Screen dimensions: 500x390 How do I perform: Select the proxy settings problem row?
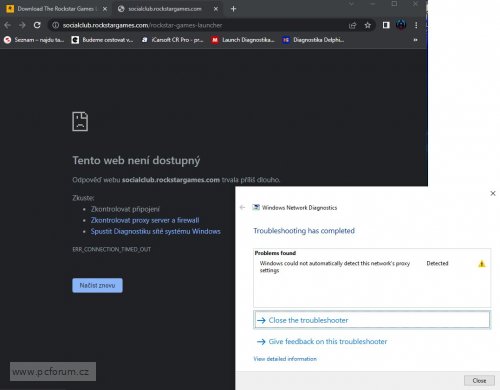click(372, 267)
